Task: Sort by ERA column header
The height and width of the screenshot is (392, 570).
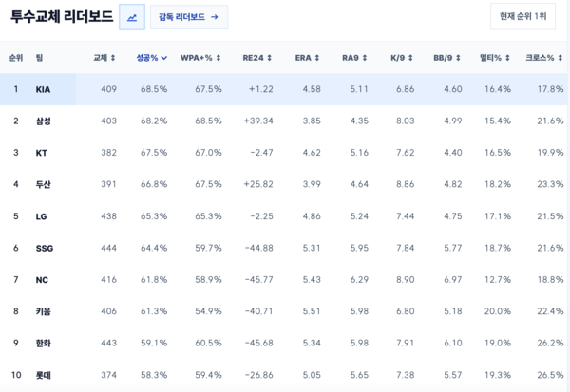Action: pos(307,58)
